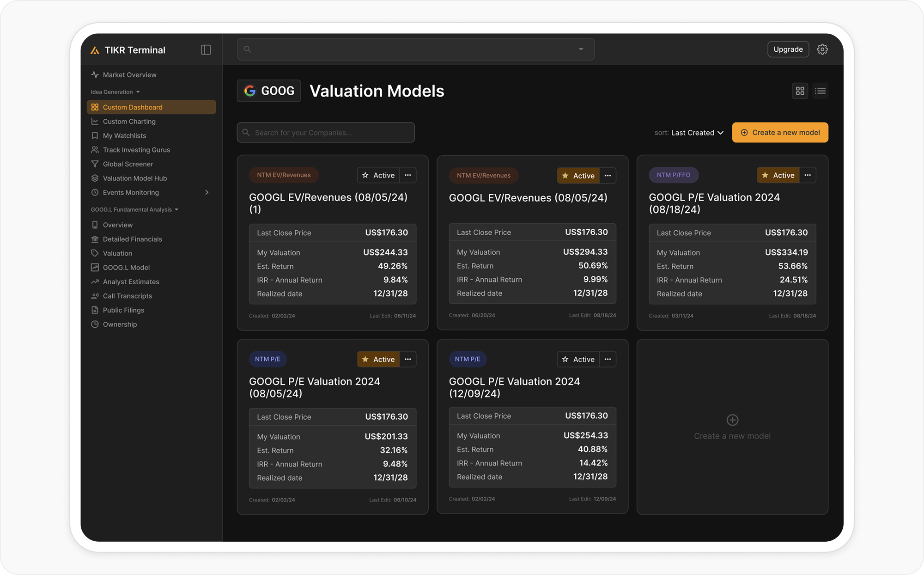The height and width of the screenshot is (575, 924).
Task: Select Custom Dashboard in sidebar
Action: point(151,107)
